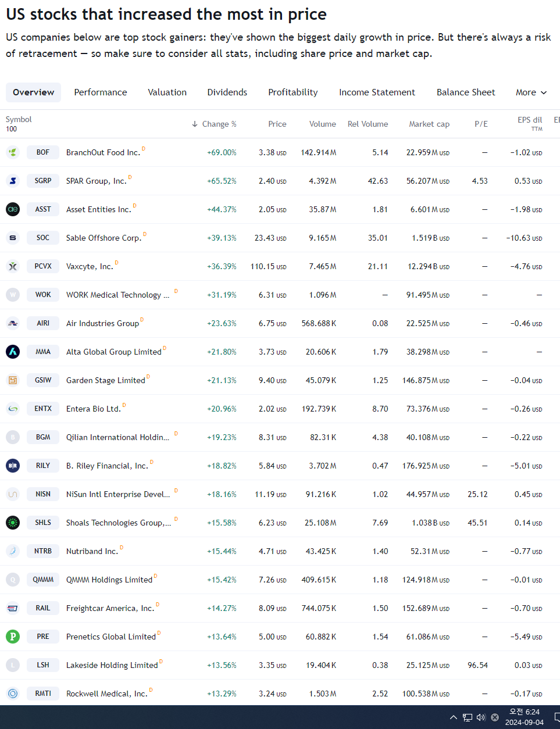
Task: Click the taskbar network icon
Action: pos(468,717)
